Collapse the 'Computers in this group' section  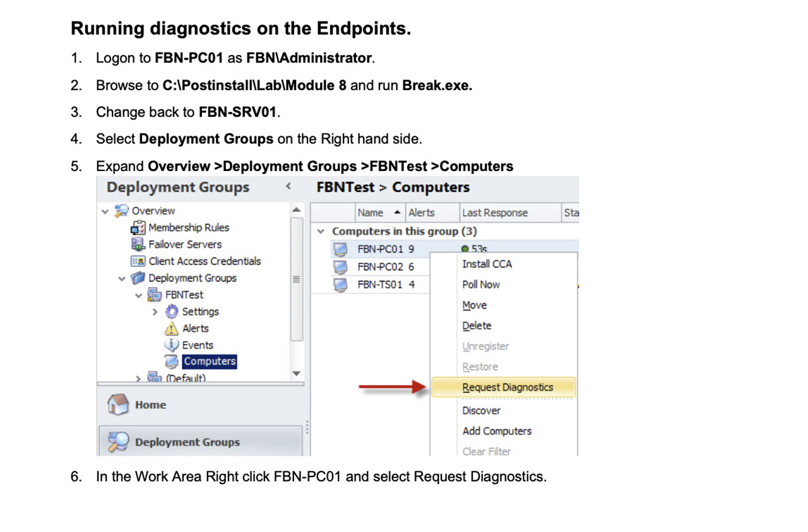coord(321,232)
